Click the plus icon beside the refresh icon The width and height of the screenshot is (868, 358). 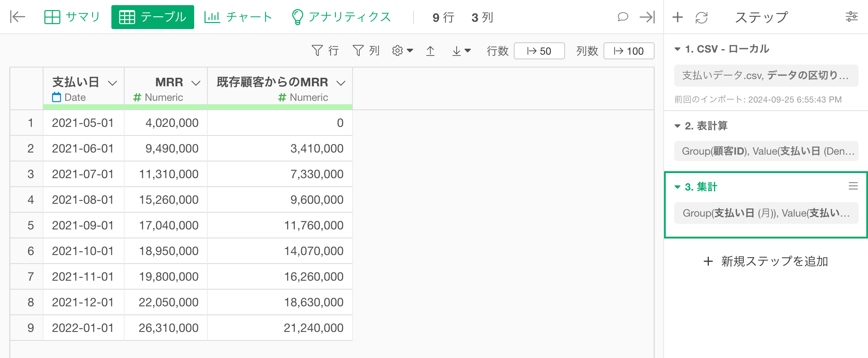tap(678, 17)
